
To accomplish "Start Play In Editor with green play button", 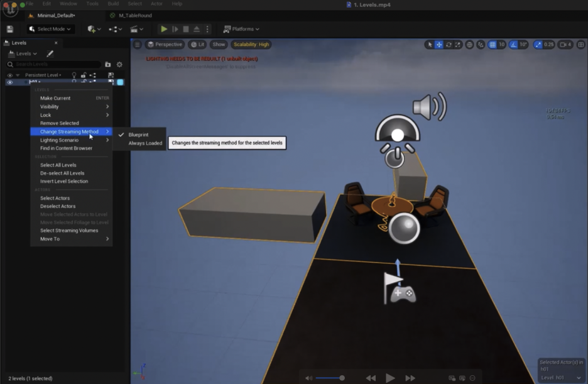I will tap(164, 29).
